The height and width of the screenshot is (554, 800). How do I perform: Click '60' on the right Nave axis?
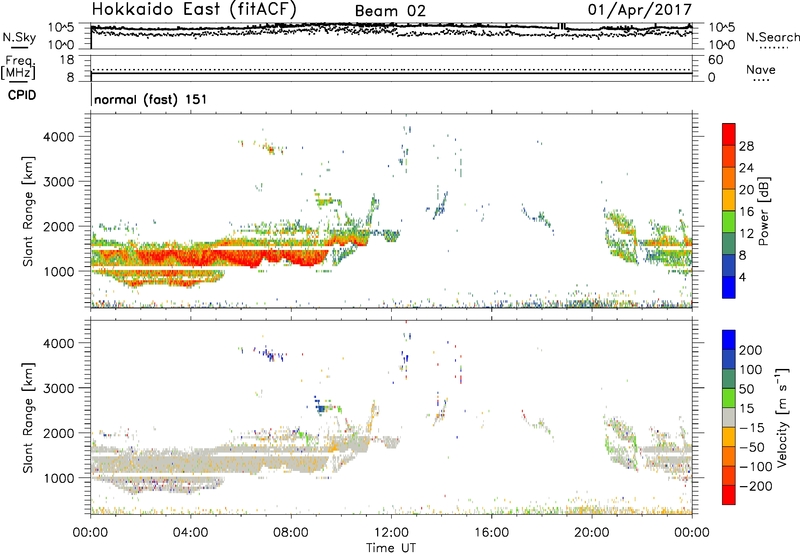715,60
